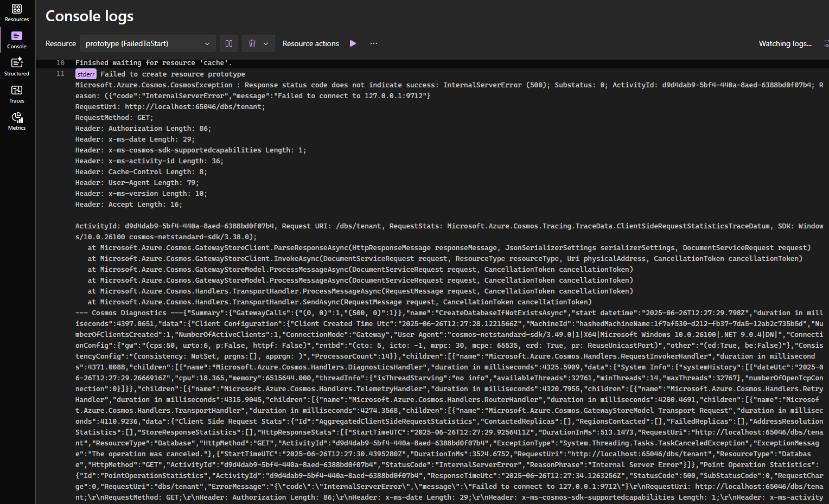Select the Console sidebar item
829x504 pixels.
tap(17, 40)
